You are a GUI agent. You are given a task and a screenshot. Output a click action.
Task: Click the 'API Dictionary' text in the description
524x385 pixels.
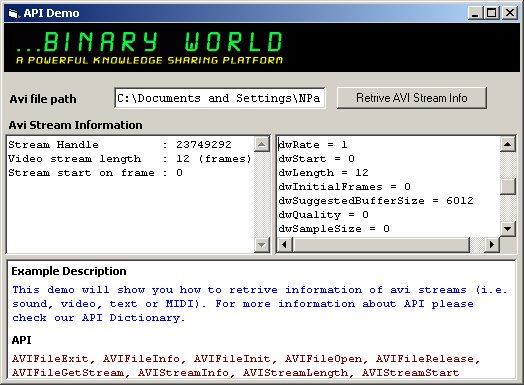131,318
